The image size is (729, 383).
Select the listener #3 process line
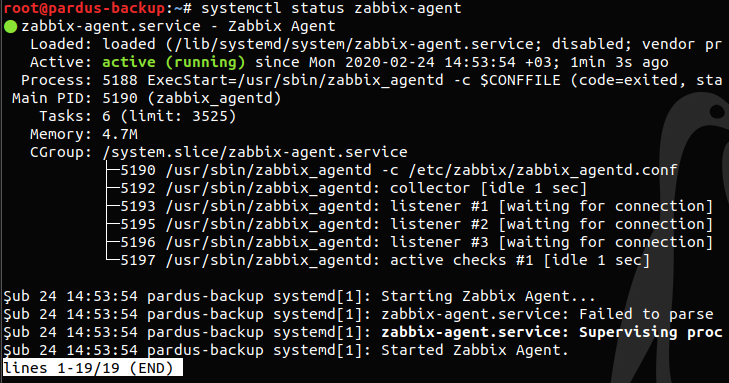click(x=417, y=242)
